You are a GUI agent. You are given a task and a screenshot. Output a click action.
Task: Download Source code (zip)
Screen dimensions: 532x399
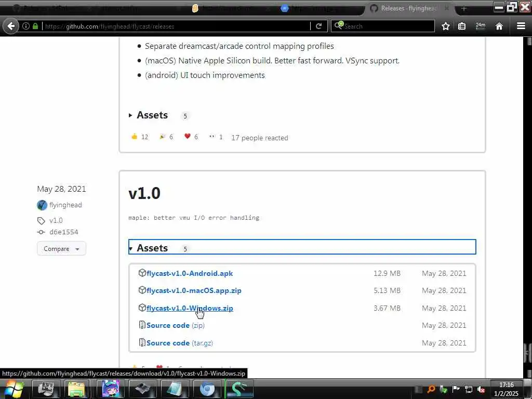pos(176,325)
